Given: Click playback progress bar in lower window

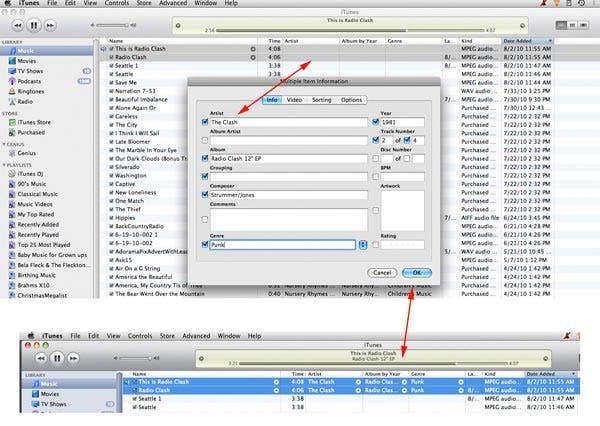Looking at the screenshot, I should point(373,363).
